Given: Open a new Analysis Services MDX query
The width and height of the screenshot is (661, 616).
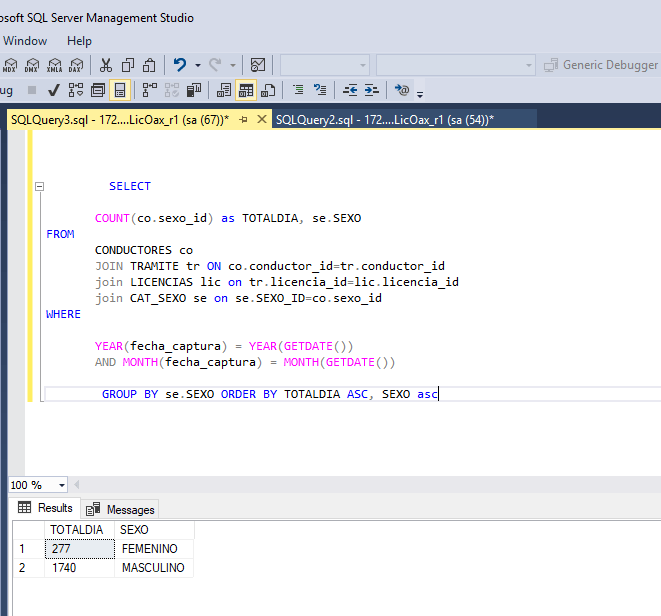Looking at the screenshot, I should tap(10, 65).
